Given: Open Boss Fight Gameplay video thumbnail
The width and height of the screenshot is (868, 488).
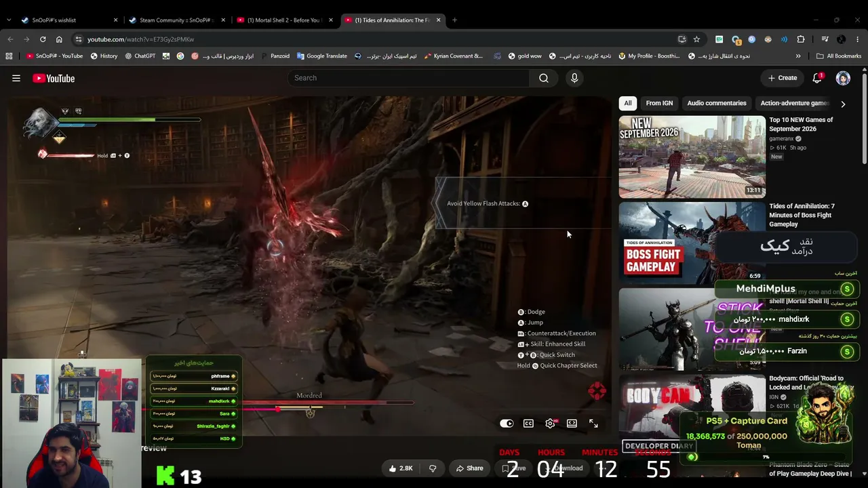Looking at the screenshot, I should click(692, 243).
